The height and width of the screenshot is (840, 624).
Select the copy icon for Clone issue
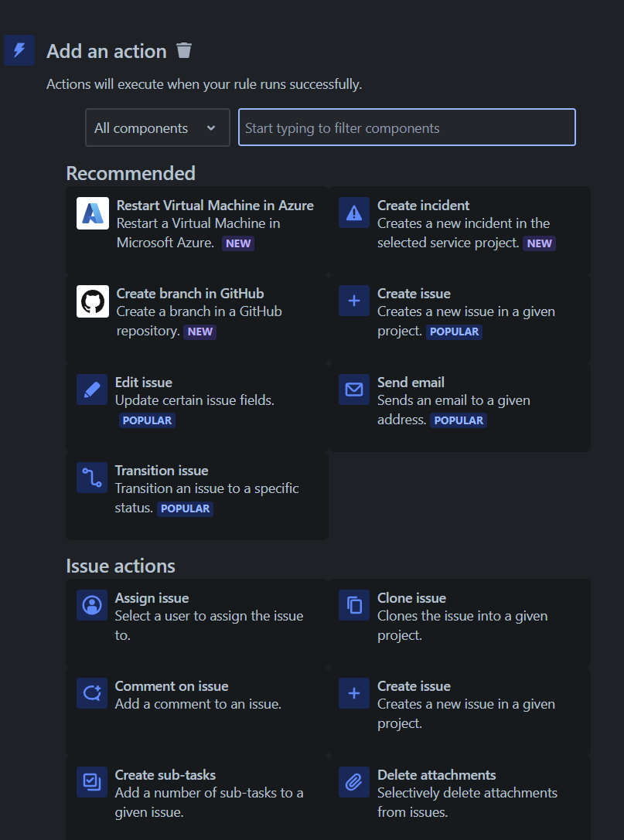point(354,605)
